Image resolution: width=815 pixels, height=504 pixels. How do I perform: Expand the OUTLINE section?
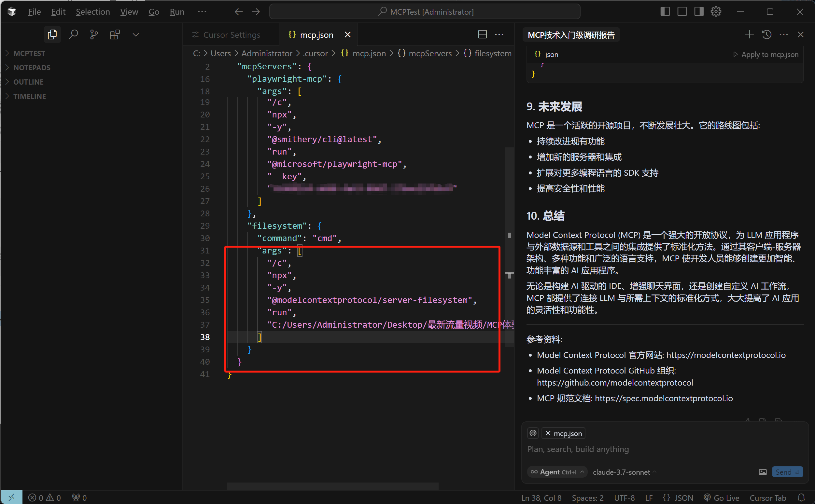click(28, 82)
